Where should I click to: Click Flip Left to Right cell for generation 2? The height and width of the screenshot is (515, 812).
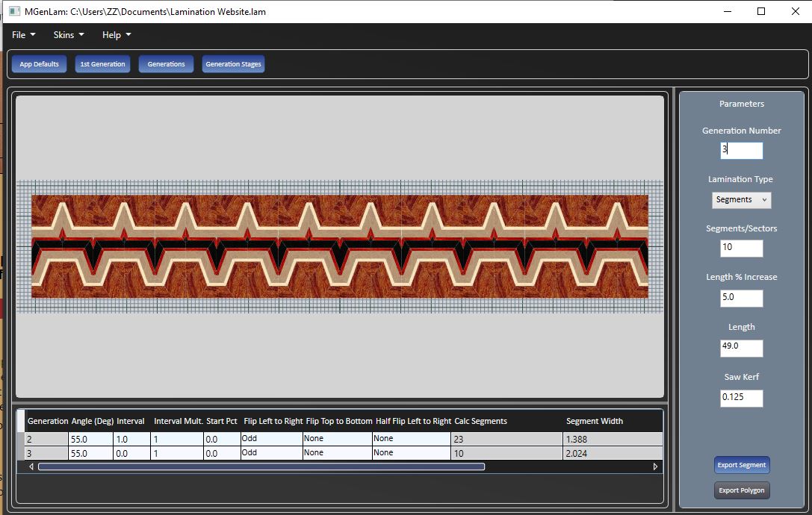coord(271,439)
